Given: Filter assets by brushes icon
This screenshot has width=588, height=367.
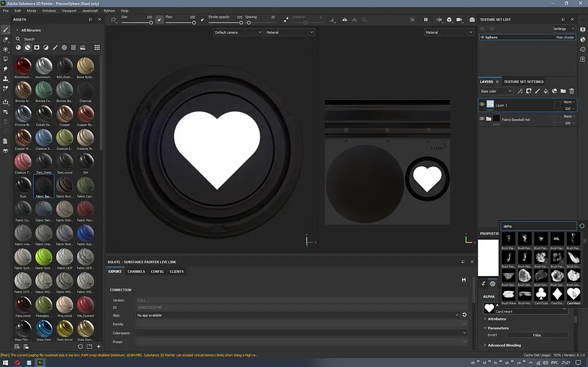Looking at the screenshot, I should click(x=55, y=48).
